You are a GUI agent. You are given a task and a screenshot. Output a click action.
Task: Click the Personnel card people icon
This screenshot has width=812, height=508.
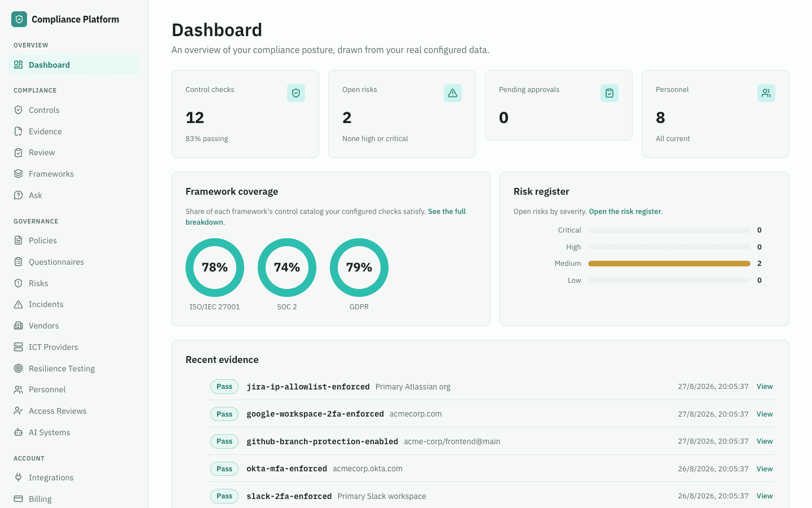click(x=766, y=93)
